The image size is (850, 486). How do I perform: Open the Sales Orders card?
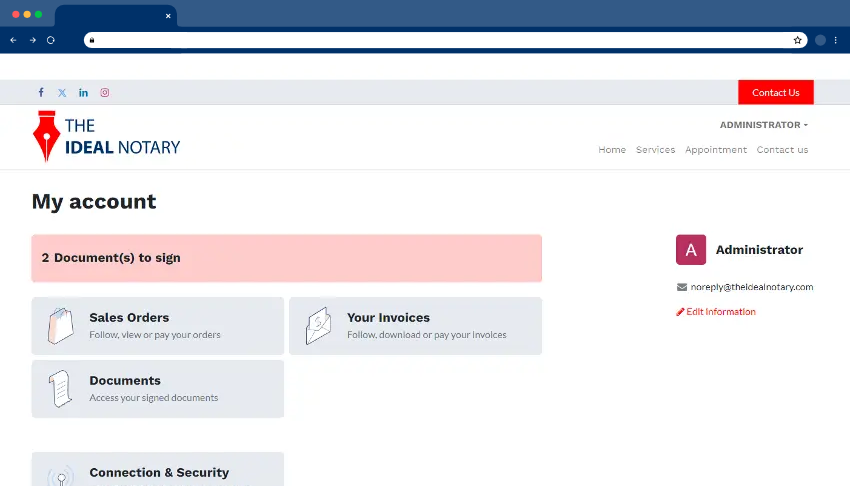click(x=158, y=326)
